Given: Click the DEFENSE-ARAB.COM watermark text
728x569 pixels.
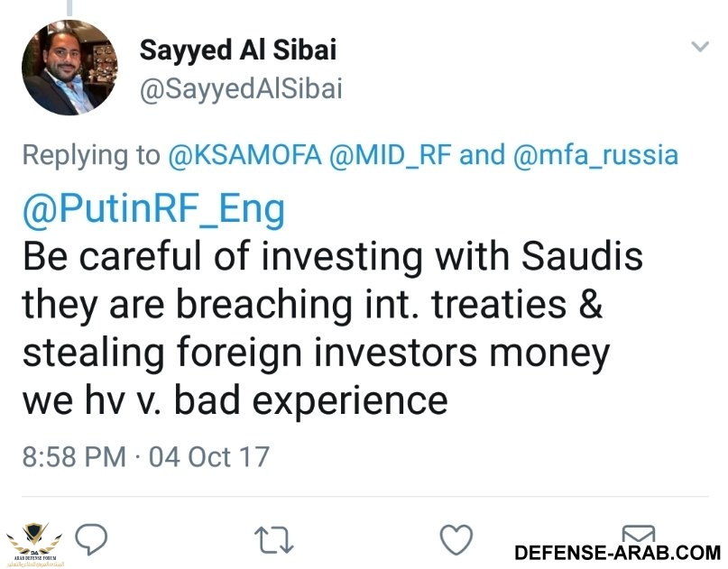Looking at the screenshot, I should (617, 552).
